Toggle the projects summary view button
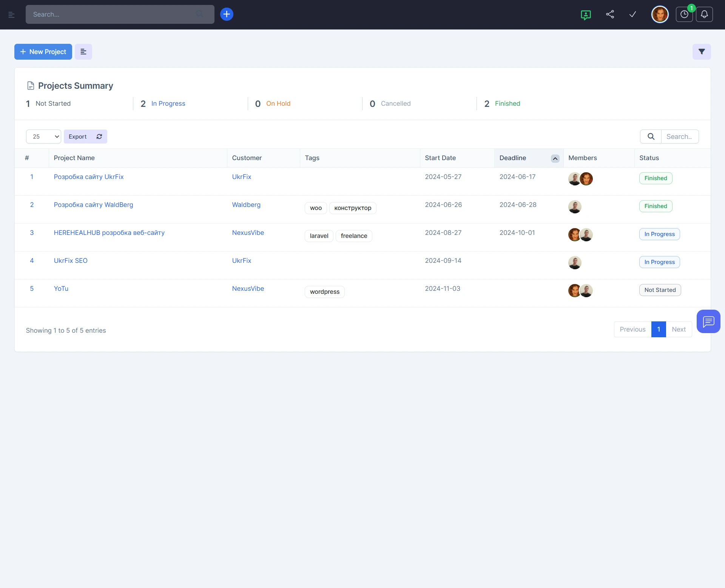725x588 pixels. tap(83, 52)
